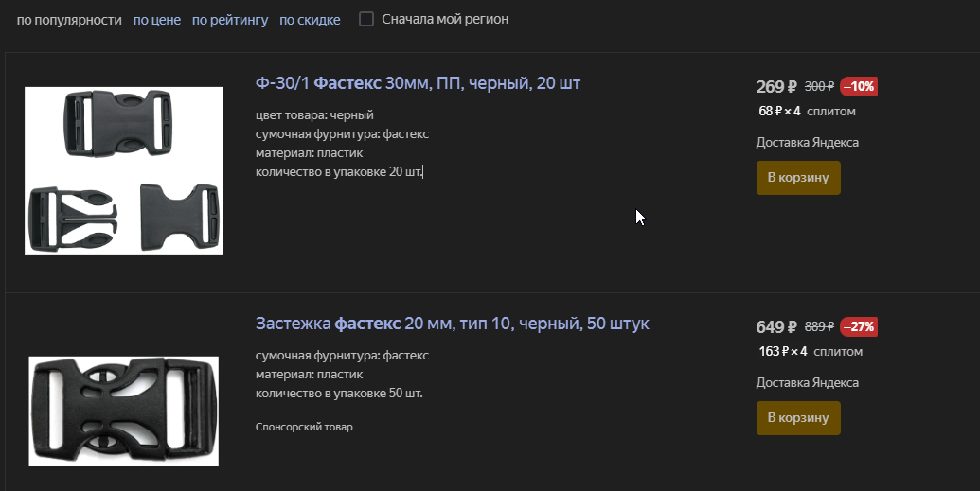Enable the 'Сначала мой регион' checkbox
This screenshot has height=491, width=980.
(366, 19)
